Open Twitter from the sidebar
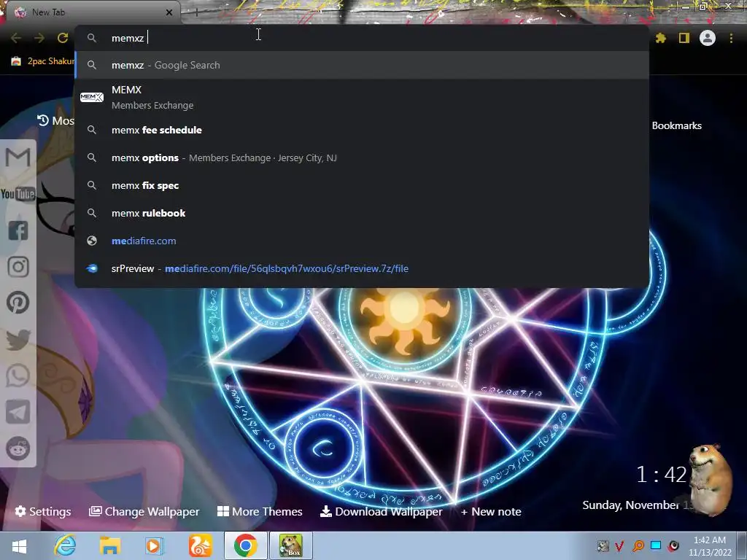The width and height of the screenshot is (747, 560). pos(18,340)
